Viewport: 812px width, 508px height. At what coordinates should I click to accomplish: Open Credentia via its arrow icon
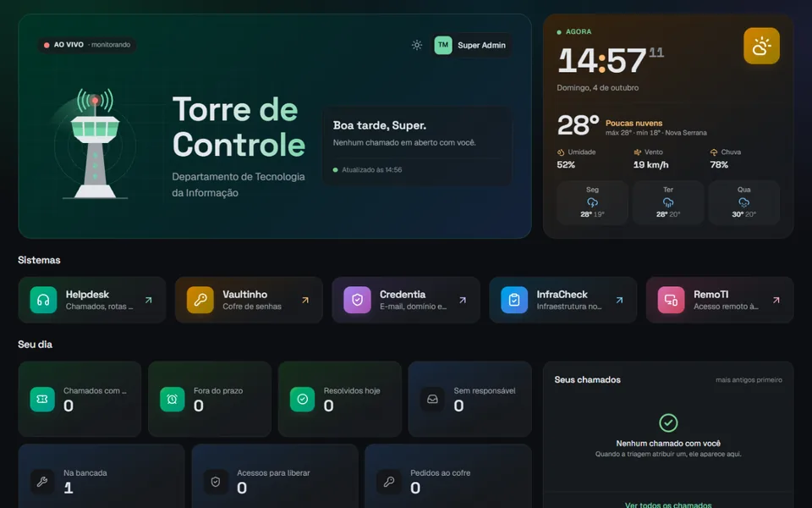[x=463, y=300]
